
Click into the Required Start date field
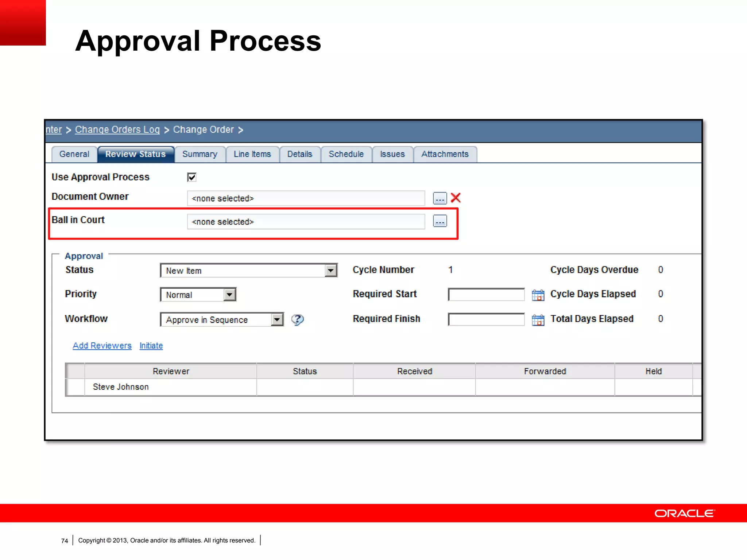coord(486,295)
